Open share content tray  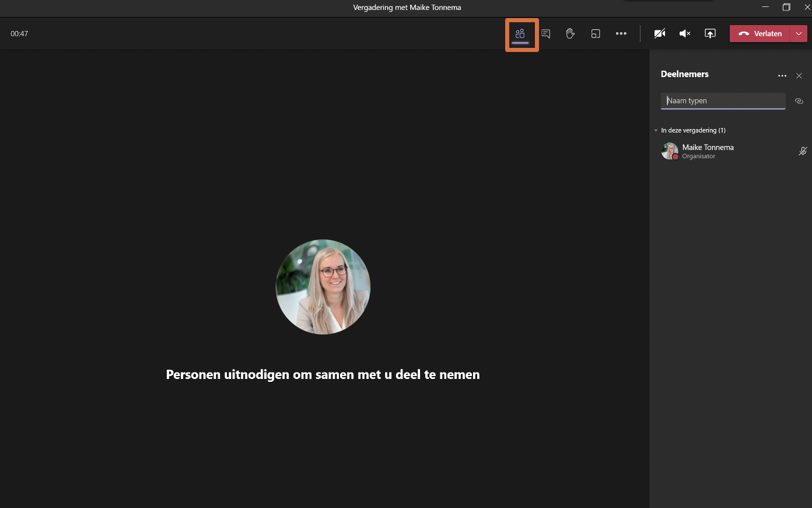710,34
